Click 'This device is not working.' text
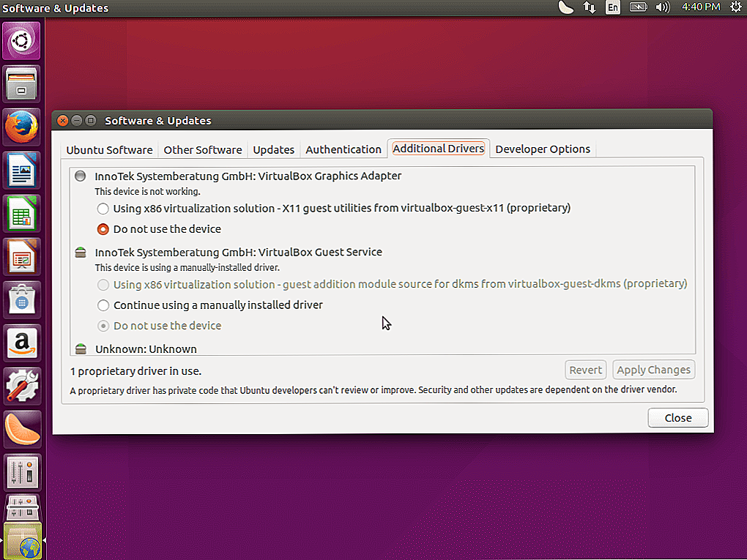Image resolution: width=747 pixels, height=560 pixels. pyautogui.click(x=147, y=192)
